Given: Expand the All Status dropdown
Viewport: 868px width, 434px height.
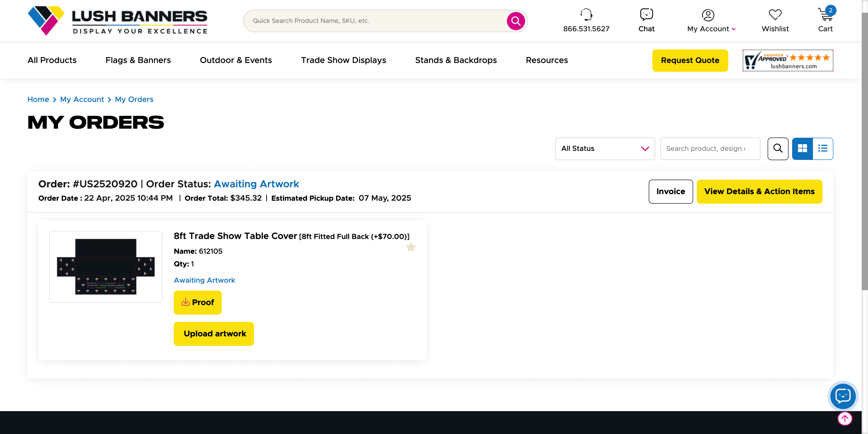Looking at the screenshot, I should (605, 149).
